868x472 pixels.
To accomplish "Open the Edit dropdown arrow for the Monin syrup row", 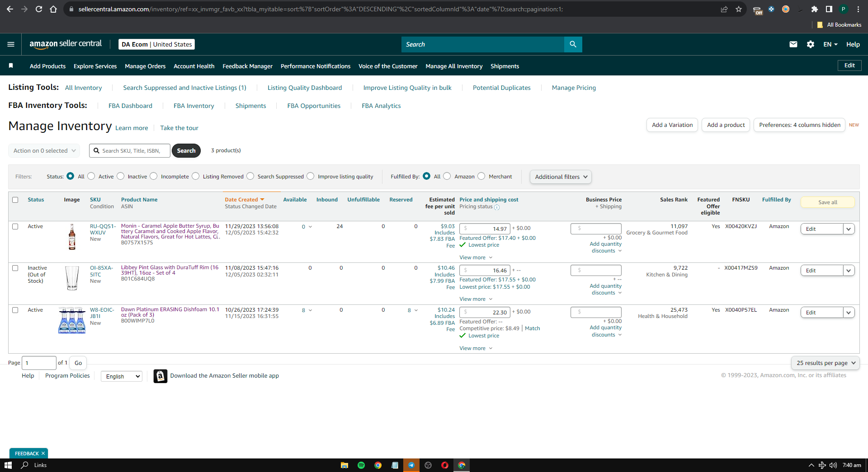I will (x=849, y=229).
